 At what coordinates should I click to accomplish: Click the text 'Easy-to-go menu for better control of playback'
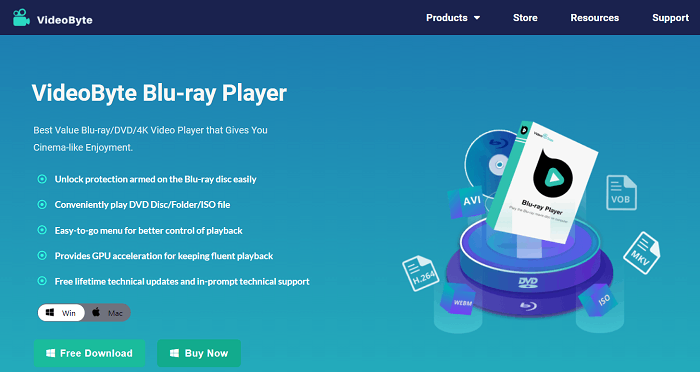[149, 230]
